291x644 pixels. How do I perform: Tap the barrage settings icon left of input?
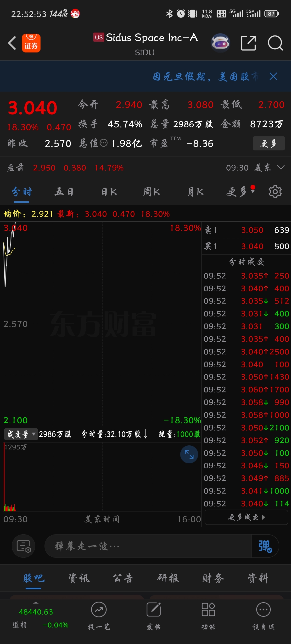tap(24, 546)
